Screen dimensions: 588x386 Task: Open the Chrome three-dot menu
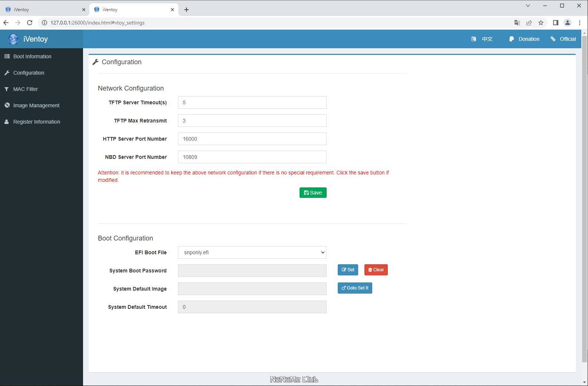pyautogui.click(x=579, y=23)
